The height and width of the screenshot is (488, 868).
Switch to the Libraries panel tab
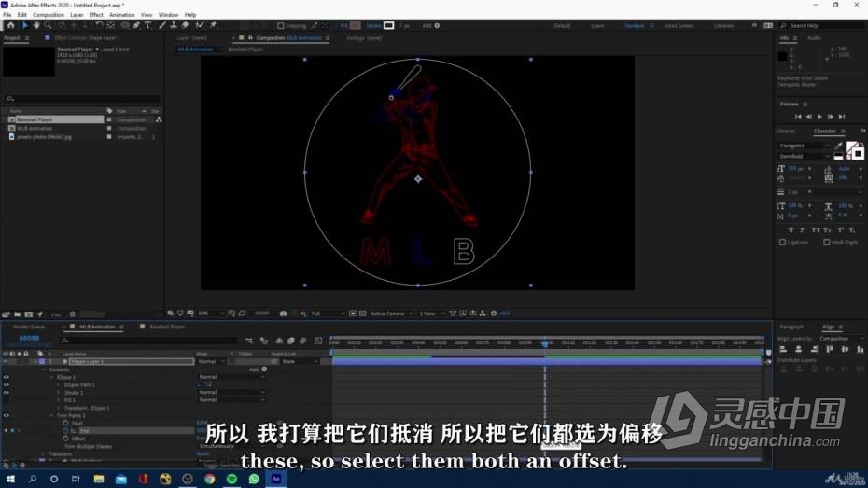(x=785, y=132)
